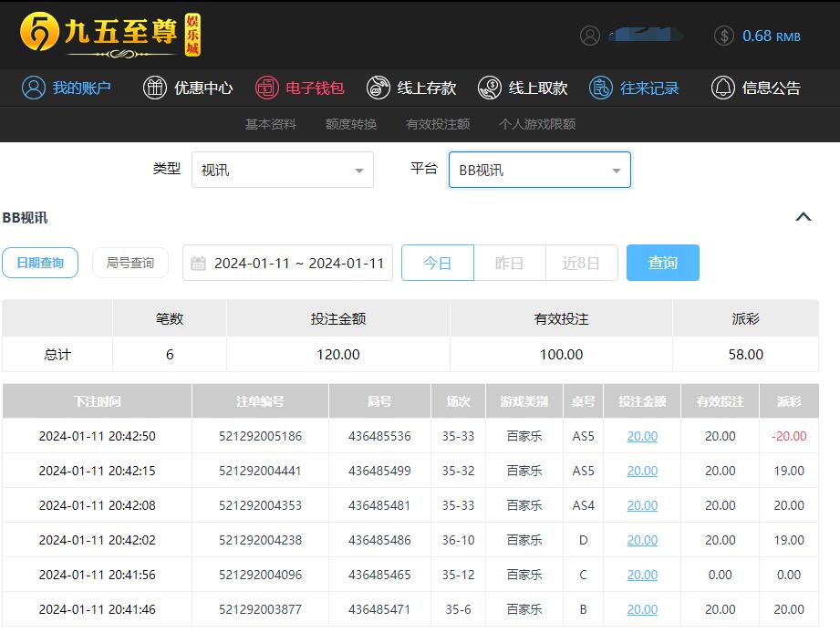Click the blue 查询 button
This screenshot has height=633, width=840.
[x=662, y=263]
